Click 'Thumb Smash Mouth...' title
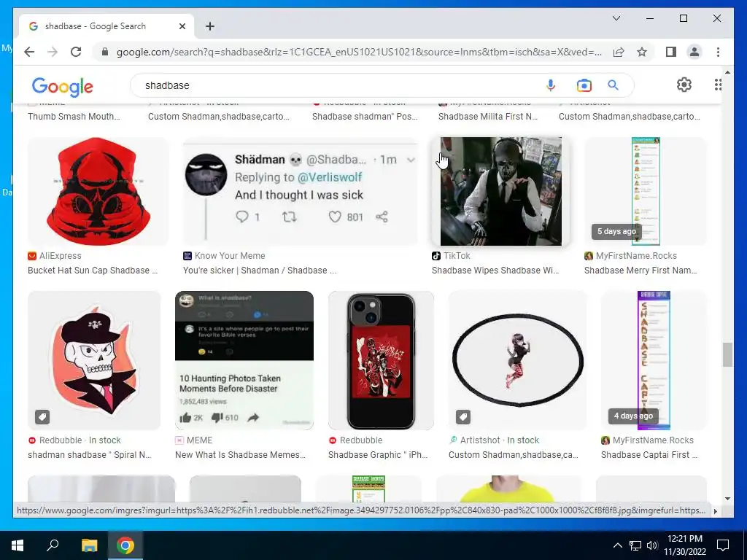The height and width of the screenshot is (560, 747). coord(74,117)
